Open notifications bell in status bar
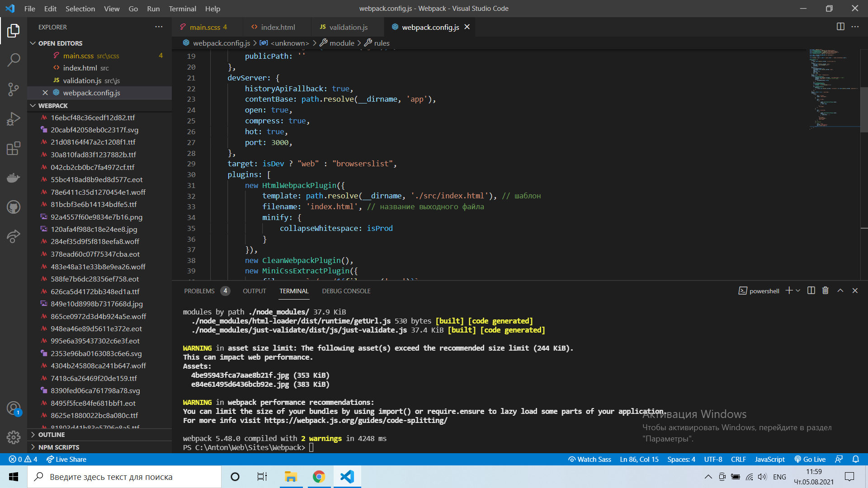 tap(855, 459)
